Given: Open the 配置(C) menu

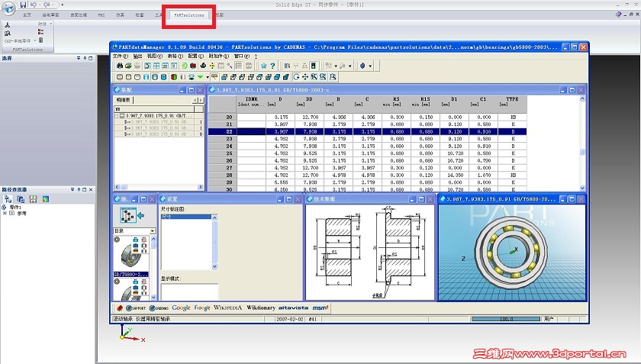Looking at the screenshot, I should [x=196, y=56].
